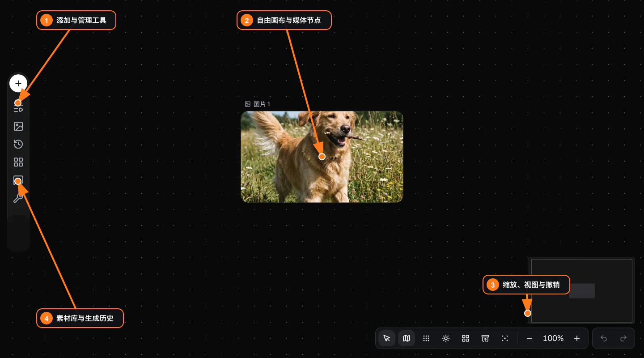The width and height of the screenshot is (644, 358).
Task: Click the undo arrow button
Action: (604, 338)
